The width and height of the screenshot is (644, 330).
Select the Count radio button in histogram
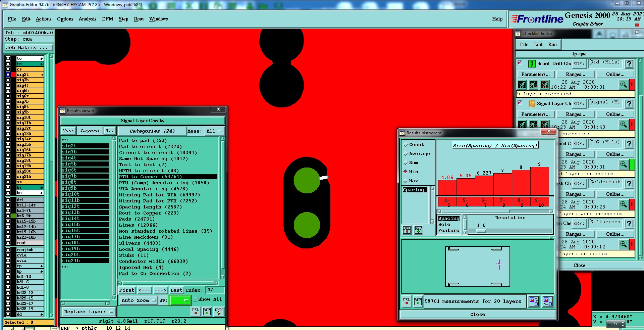(406, 145)
